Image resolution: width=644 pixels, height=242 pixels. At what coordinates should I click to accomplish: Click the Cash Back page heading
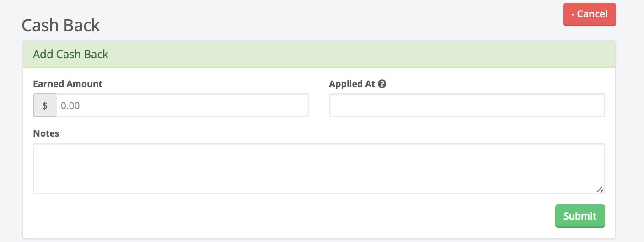[x=61, y=25]
